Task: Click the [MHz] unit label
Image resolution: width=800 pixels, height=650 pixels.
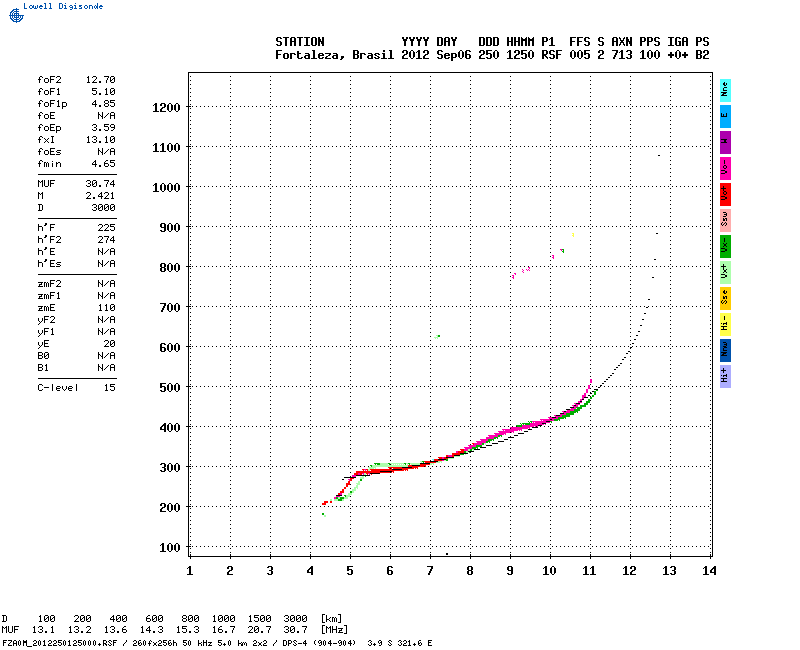Action: (x=334, y=630)
